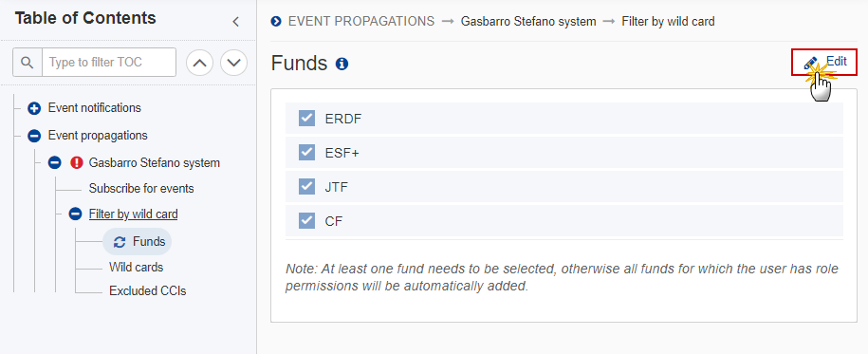Image resolution: width=868 pixels, height=354 pixels.
Task: Click the Edit button for Funds
Action: tap(824, 62)
